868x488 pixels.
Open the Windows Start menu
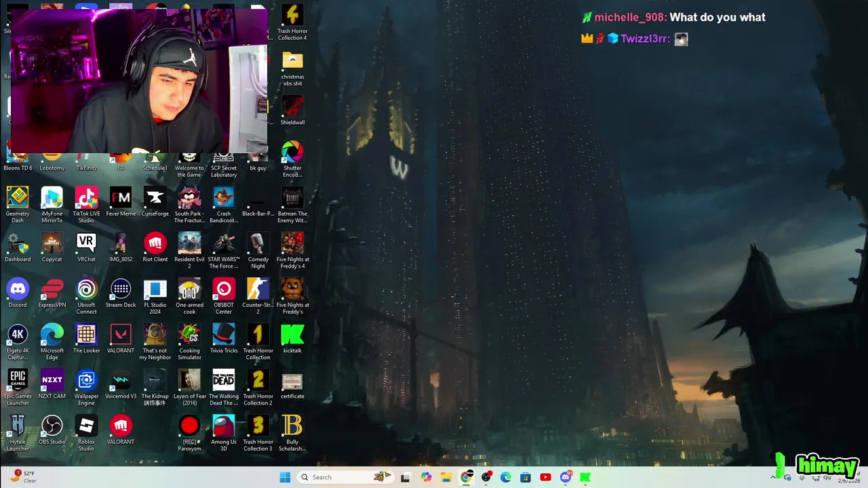coord(285,477)
